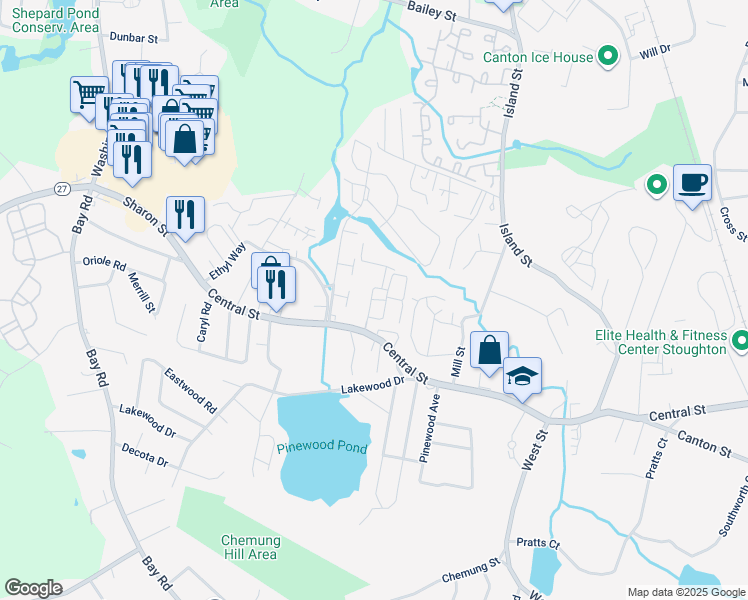Click the Map data ©2025 Google text

pos(687,592)
